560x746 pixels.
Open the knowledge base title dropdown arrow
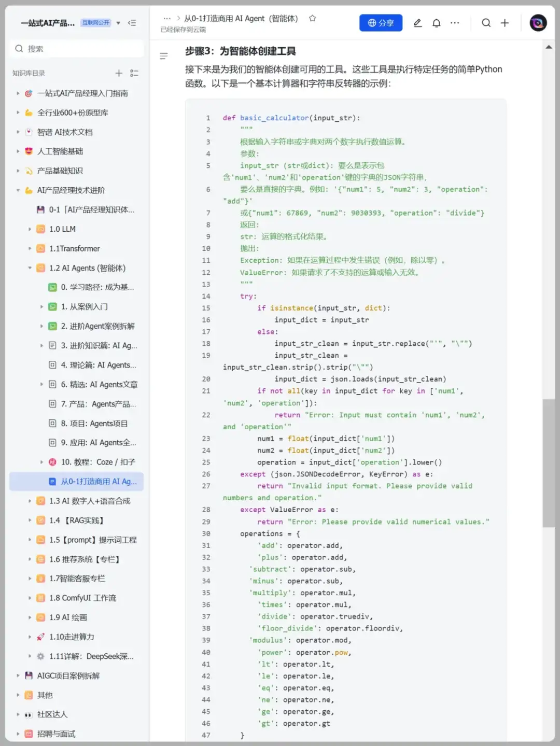click(118, 23)
